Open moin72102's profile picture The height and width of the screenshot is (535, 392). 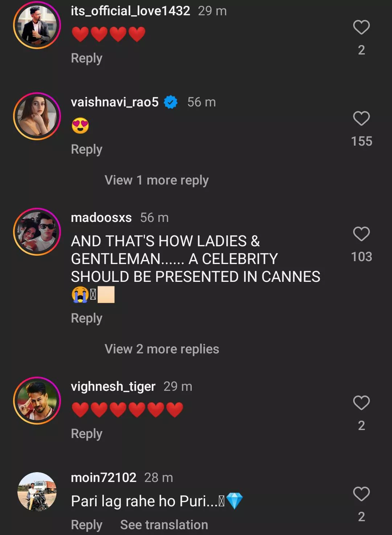click(x=37, y=491)
